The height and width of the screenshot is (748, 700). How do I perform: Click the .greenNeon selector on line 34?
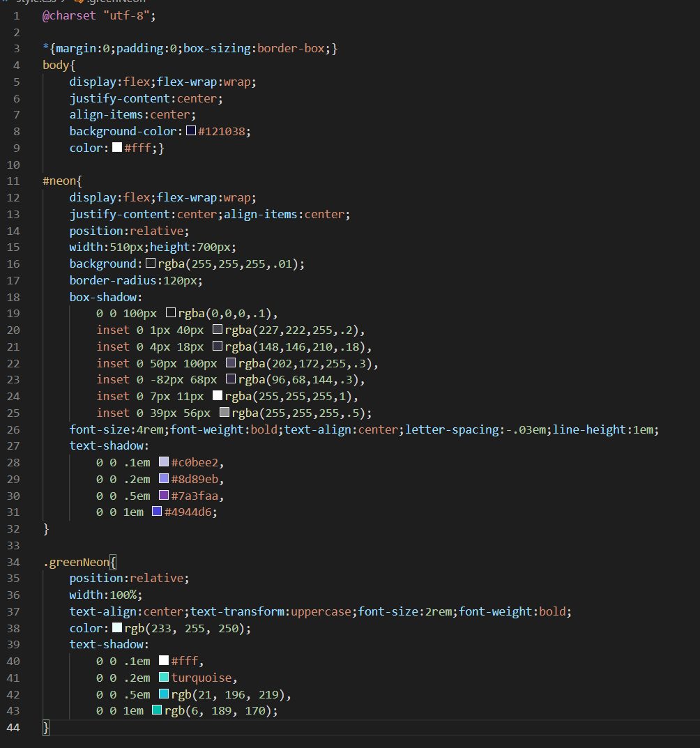pyautogui.click(x=77, y=562)
